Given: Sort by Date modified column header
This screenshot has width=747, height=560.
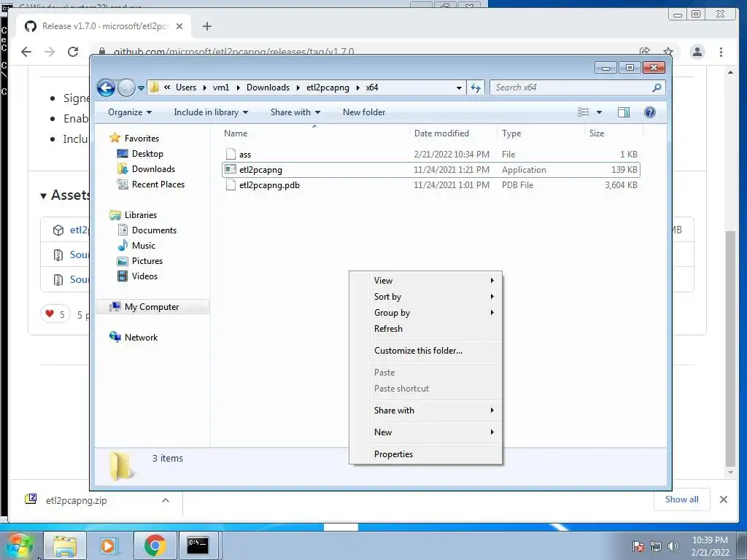Looking at the screenshot, I should pos(453,133).
